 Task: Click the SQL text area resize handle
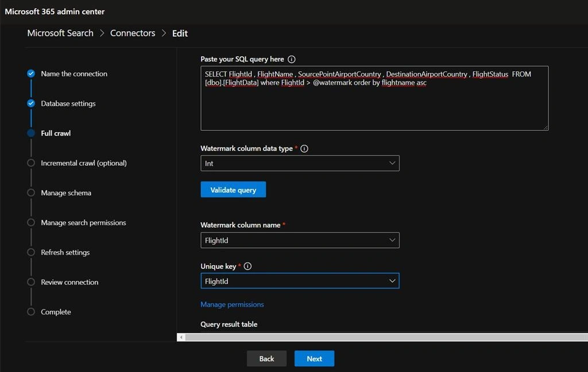(546, 127)
